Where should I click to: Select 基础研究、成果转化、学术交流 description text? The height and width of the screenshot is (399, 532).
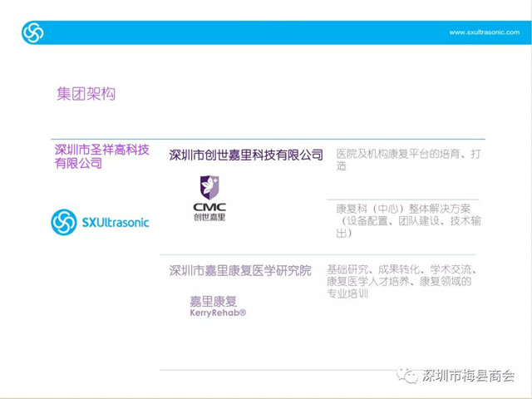tap(402, 281)
